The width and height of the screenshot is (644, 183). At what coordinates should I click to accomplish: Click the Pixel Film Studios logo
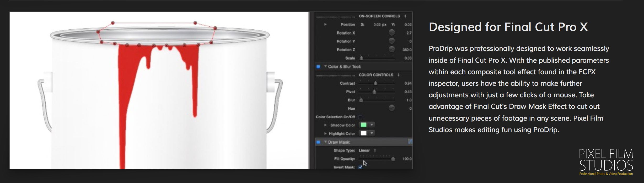click(606, 162)
